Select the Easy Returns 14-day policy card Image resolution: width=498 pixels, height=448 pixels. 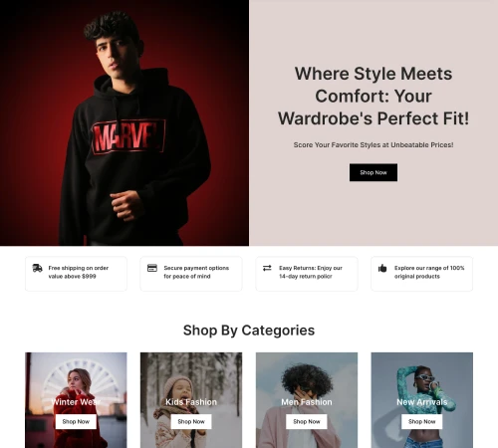click(307, 274)
